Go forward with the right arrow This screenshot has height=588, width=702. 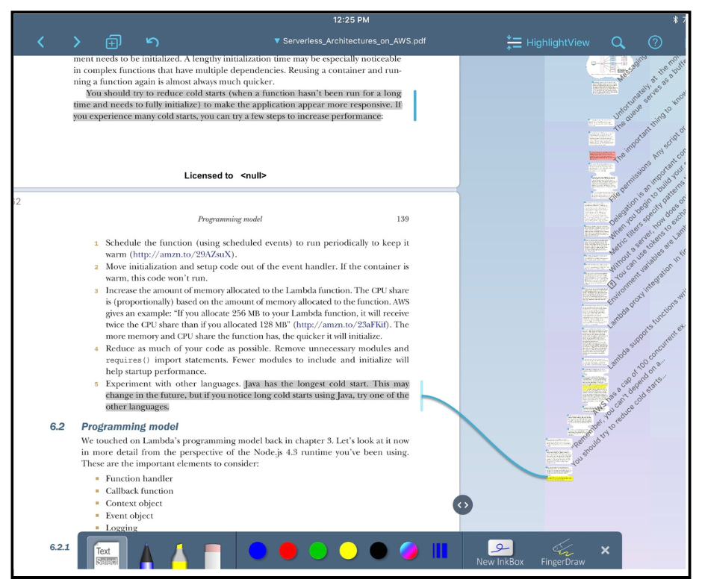[76, 42]
